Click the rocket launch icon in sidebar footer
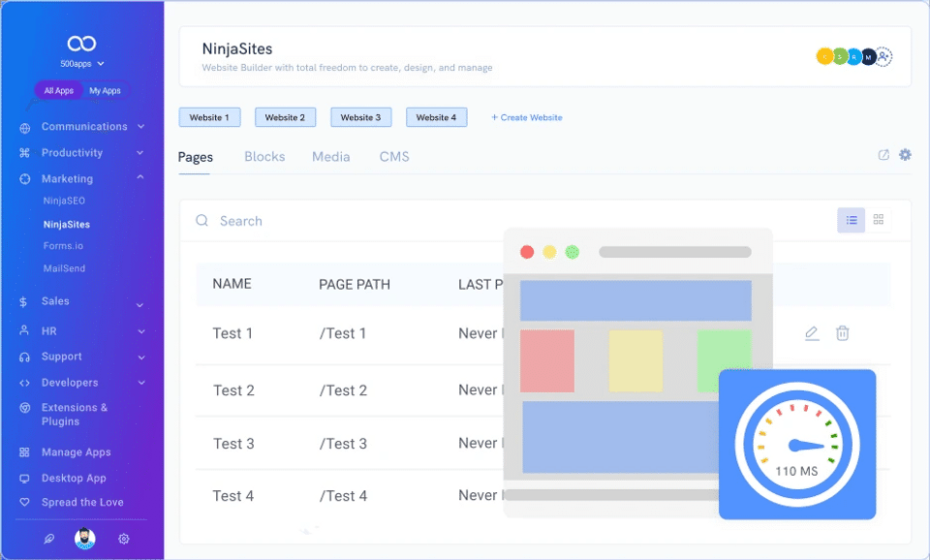Screen dimensions: 930x560 [x=48, y=539]
